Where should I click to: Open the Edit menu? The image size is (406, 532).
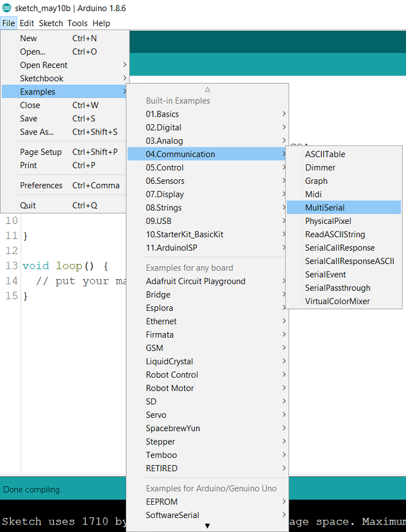tap(27, 23)
